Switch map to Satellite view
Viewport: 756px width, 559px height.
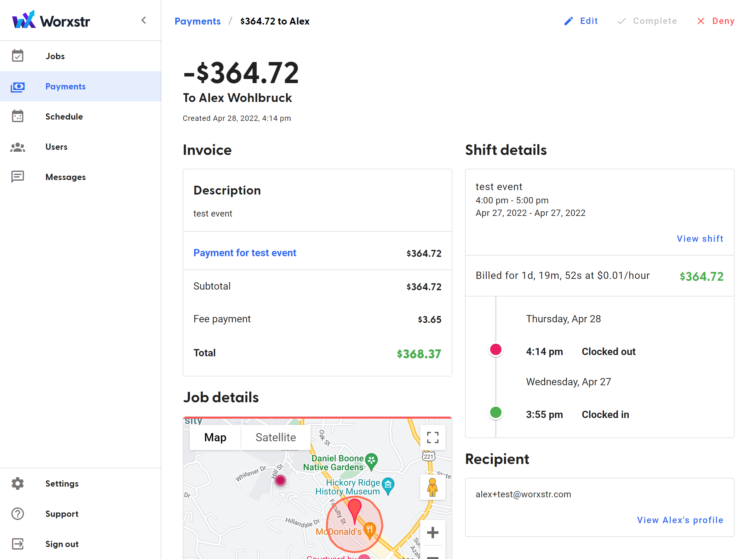pos(276,438)
